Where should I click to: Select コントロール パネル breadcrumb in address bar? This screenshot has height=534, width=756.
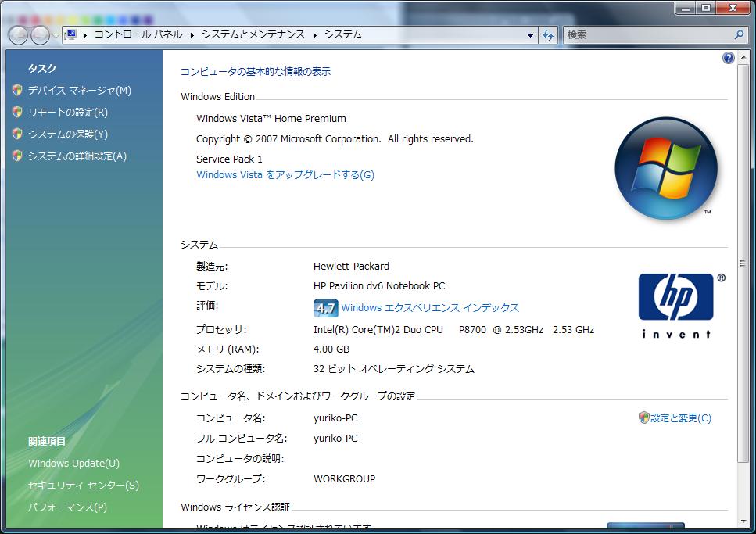pyautogui.click(x=138, y=34)
